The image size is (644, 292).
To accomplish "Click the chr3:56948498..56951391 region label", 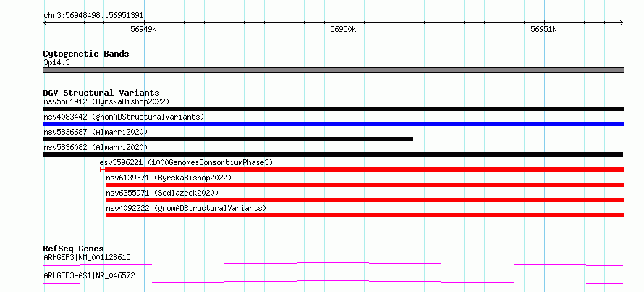I will [x=93, y=16].
